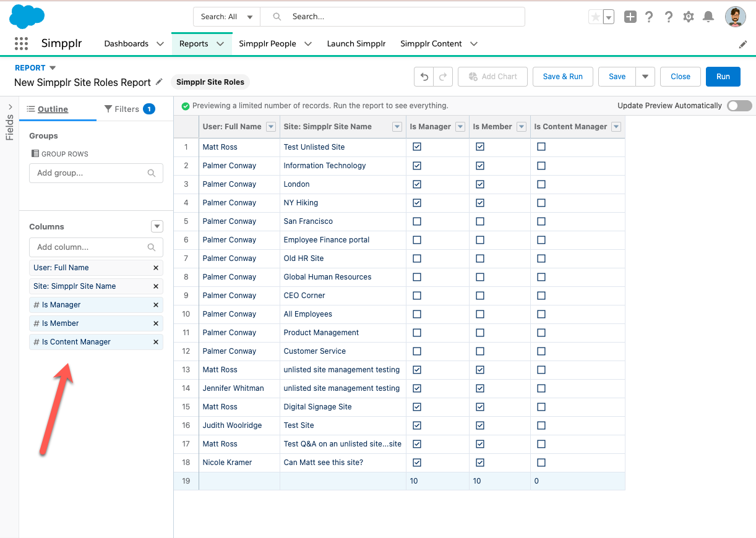
Task: Open the Simpplr Content nav dropdown chevron
Action: pyautogui.click(x=474, y=44)
